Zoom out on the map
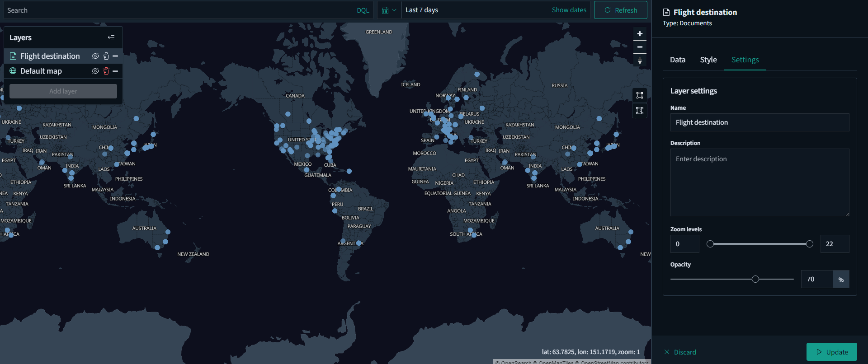Viewport: 868px width, 364px height. pyautogui.click(x=640, y=47)
